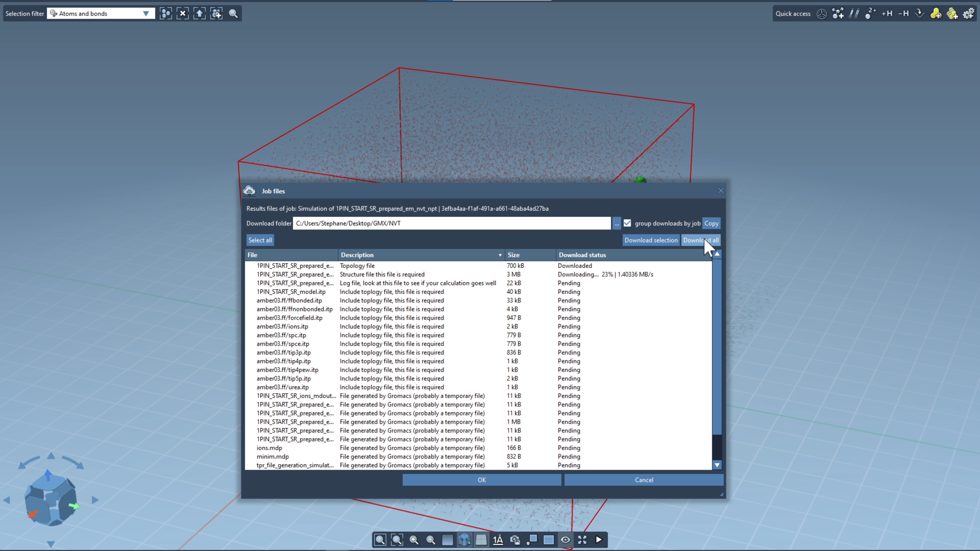Toggle the grid display icon in bottom toolbar
Screen dimensions: 980x551
coord(481,540)
